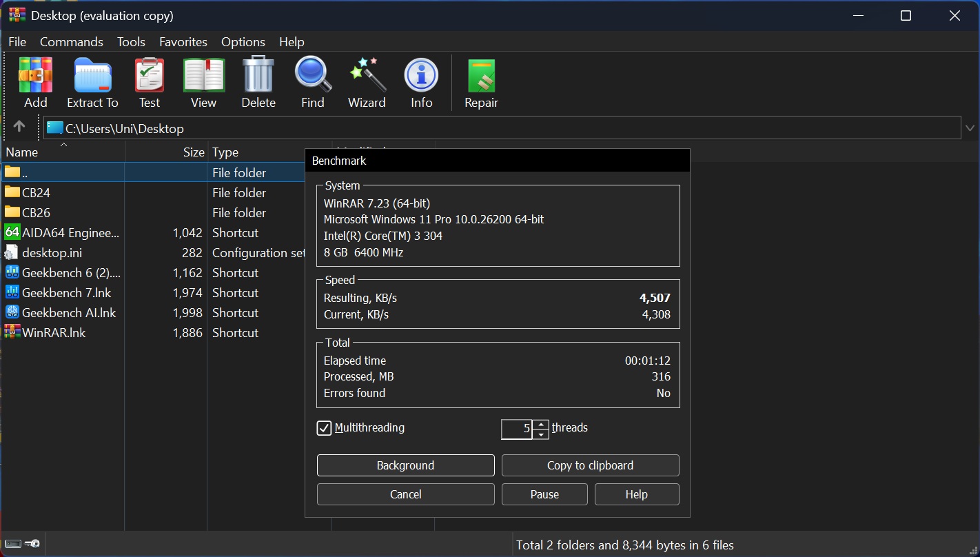Select the Geekbench AI.lnk icon
This screenshot has width=980, height=557.
(12, 312)
